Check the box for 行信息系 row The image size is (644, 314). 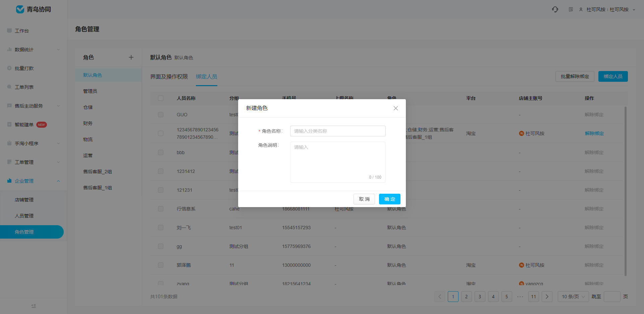pyautogui.click(x=161, y=209)
